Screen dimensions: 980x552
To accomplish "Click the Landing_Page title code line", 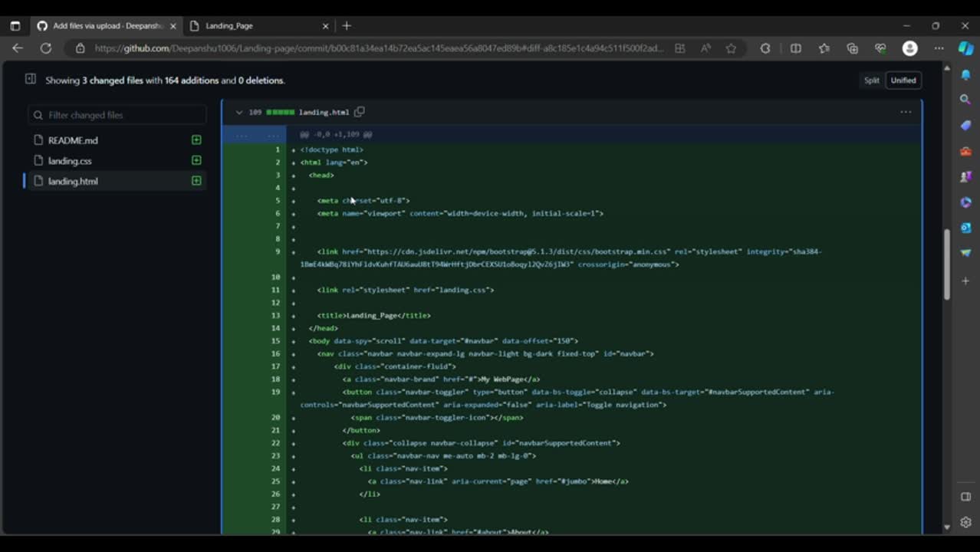I will 373,315.
